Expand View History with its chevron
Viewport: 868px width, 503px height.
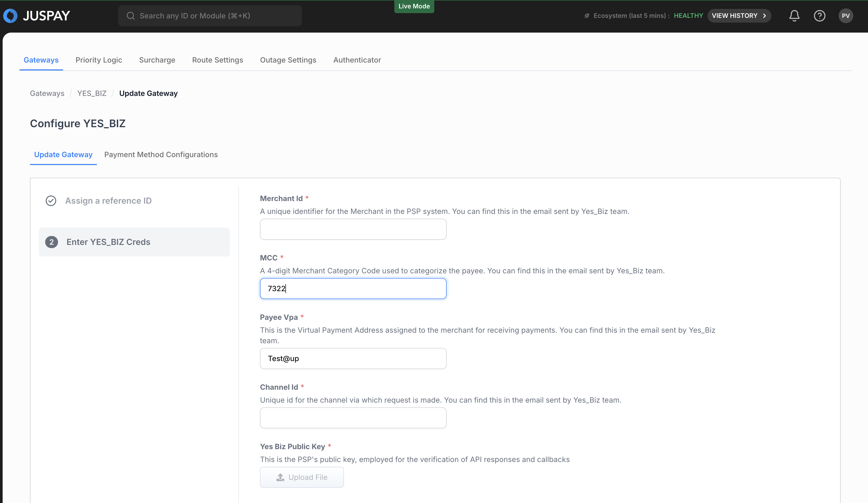[764, 16]
